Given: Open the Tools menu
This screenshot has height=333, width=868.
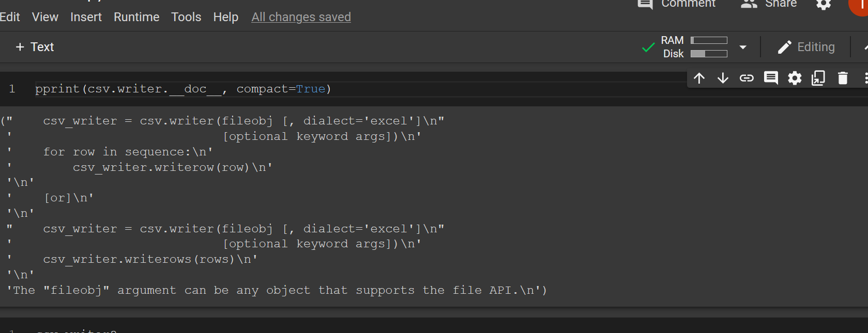Looking at the screenshot, I should tap(186, 17).
